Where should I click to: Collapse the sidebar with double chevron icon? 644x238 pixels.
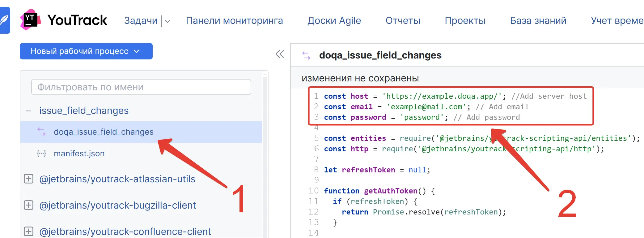[x=279, y=54]
